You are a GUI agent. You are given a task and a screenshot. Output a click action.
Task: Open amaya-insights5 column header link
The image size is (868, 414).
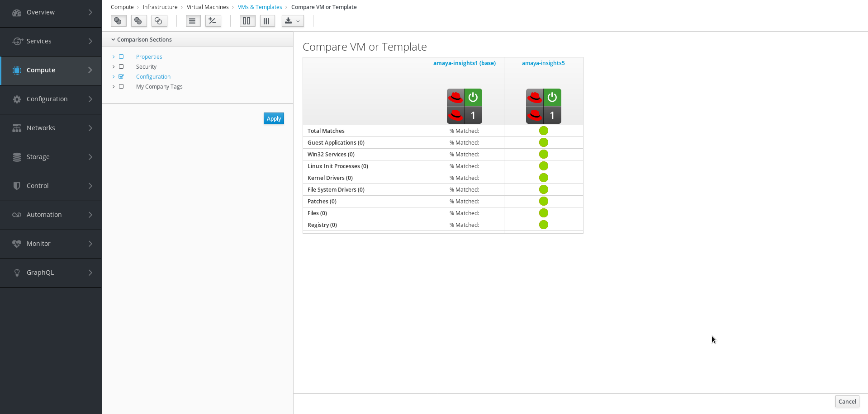click(x=543, y=63)
